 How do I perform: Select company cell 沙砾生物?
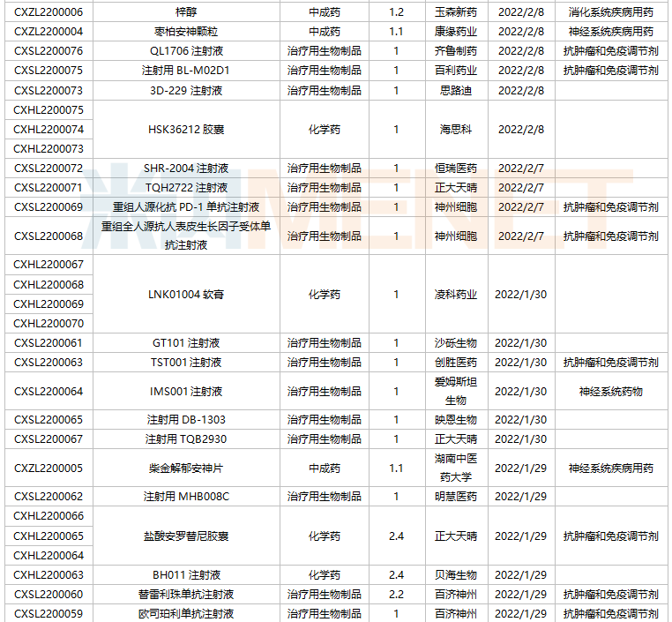[x=456, y=343]
